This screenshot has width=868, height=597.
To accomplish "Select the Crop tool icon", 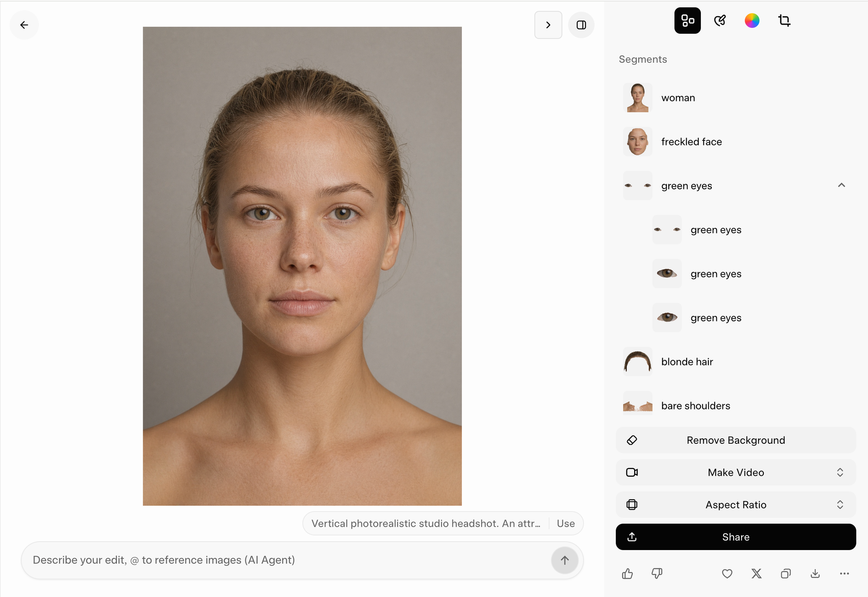I will pyautogui.click(x=784, y=20).
